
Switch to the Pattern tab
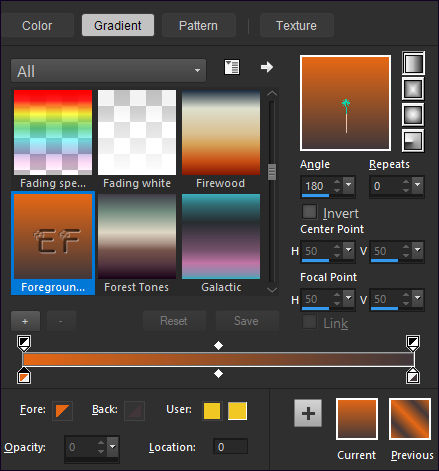[198, 25]
